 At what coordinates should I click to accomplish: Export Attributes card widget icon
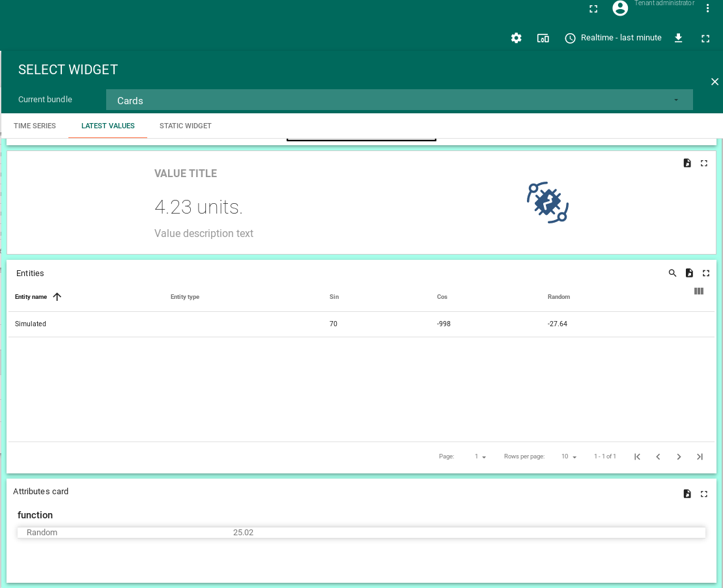tap(687, 494)
